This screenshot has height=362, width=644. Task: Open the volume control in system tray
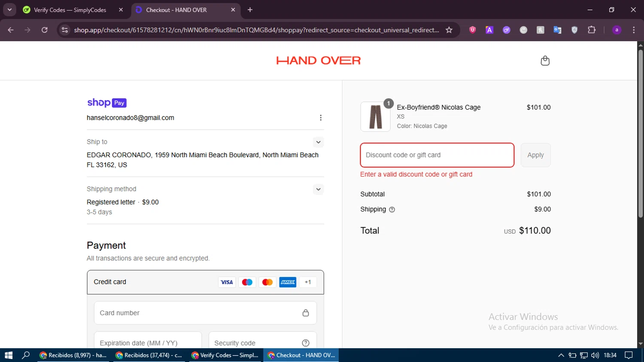pyautogui.click(x=595, y=355)
